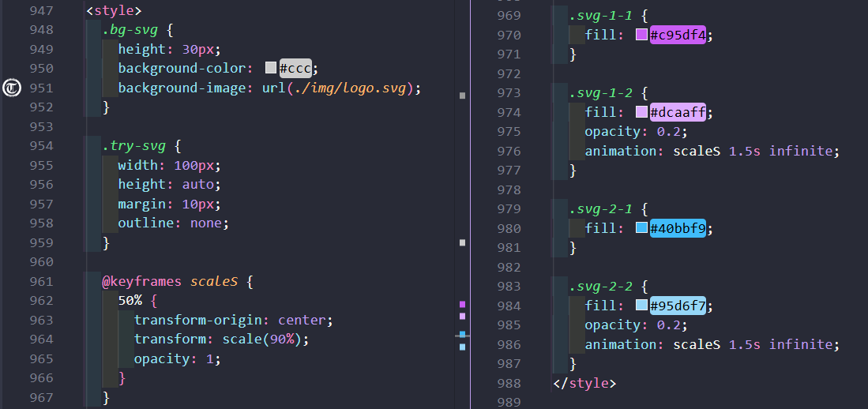Click the circled T icon beside line 951

click(x=12, y=88)
